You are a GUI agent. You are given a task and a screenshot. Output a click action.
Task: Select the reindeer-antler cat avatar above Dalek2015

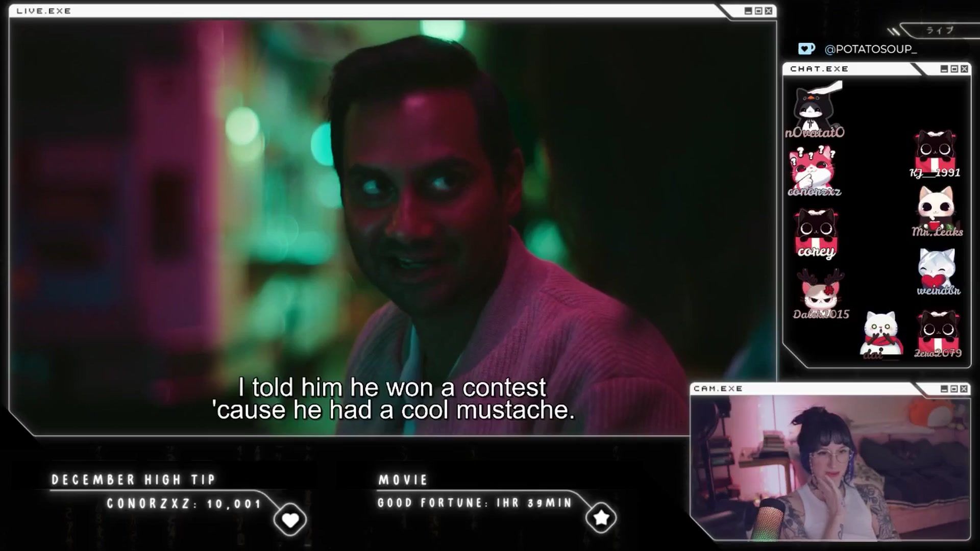pyautogui.click(x=820, y=290)
